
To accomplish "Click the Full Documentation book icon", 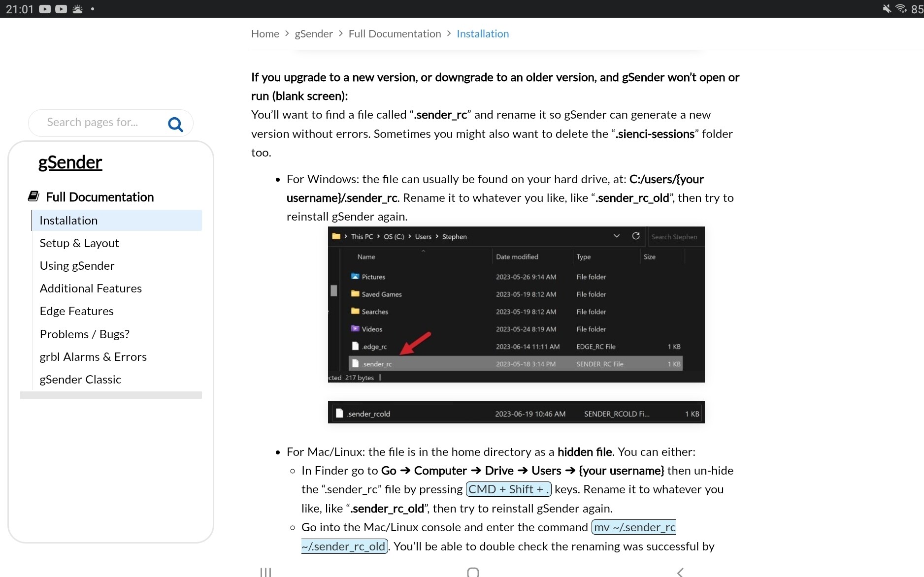I will [33, 196].
